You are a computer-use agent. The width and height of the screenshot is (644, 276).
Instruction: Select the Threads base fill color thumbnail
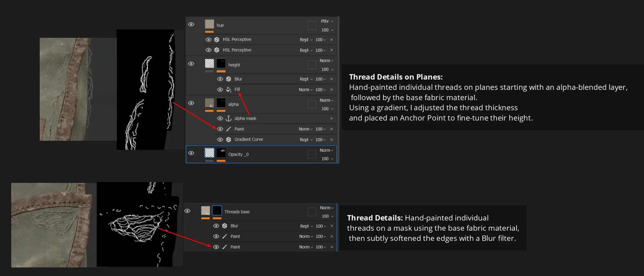click(206, 211)
